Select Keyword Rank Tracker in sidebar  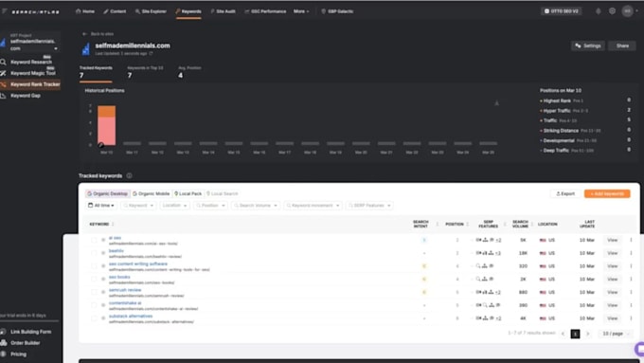click(30, 84)
